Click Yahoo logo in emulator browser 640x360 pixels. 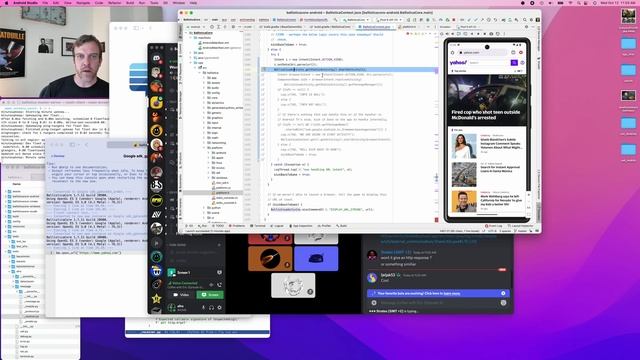[x=458, y=63]
